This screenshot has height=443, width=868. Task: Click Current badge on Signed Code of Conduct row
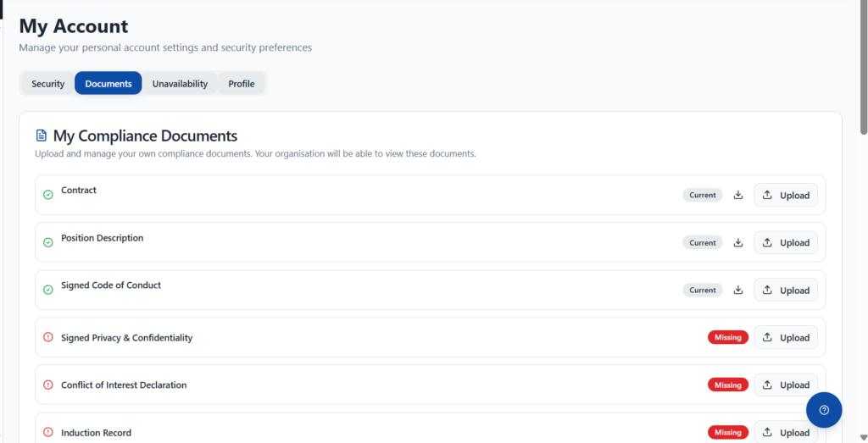pyautogui.click(x=703, y=290)
